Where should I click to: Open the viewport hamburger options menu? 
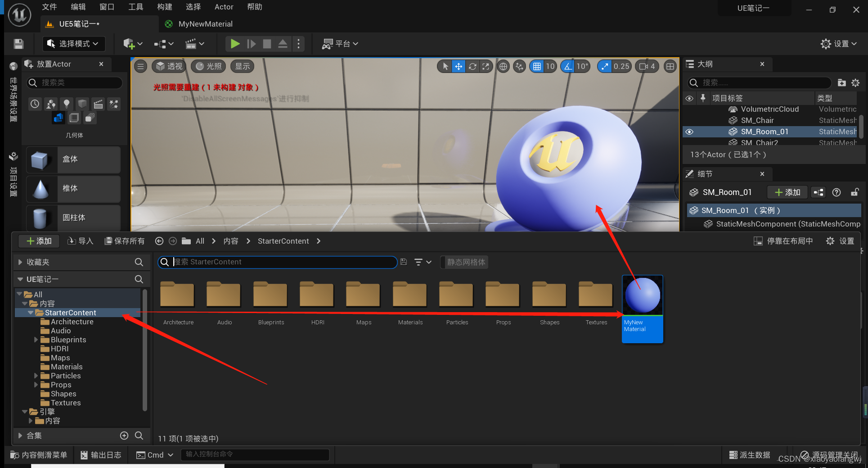[140, 67]
